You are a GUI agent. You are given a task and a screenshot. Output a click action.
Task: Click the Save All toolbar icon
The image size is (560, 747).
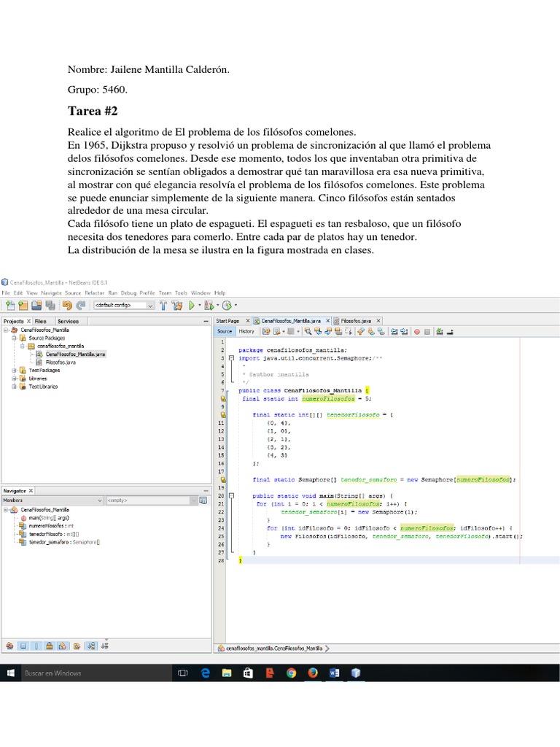click(x=50, y=306)
